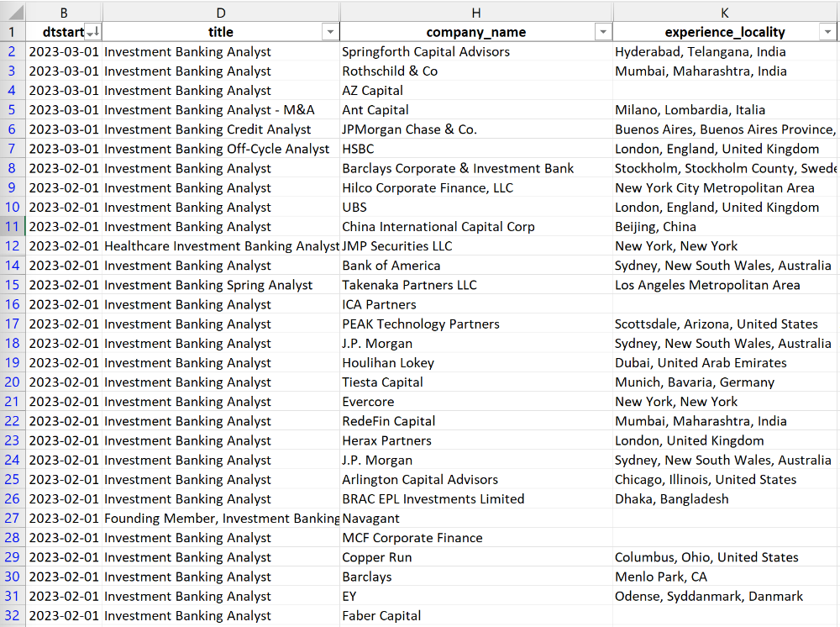Click the 'experience_locality' header cell
This screenshot has height=627, width=840.
(725, 32)
